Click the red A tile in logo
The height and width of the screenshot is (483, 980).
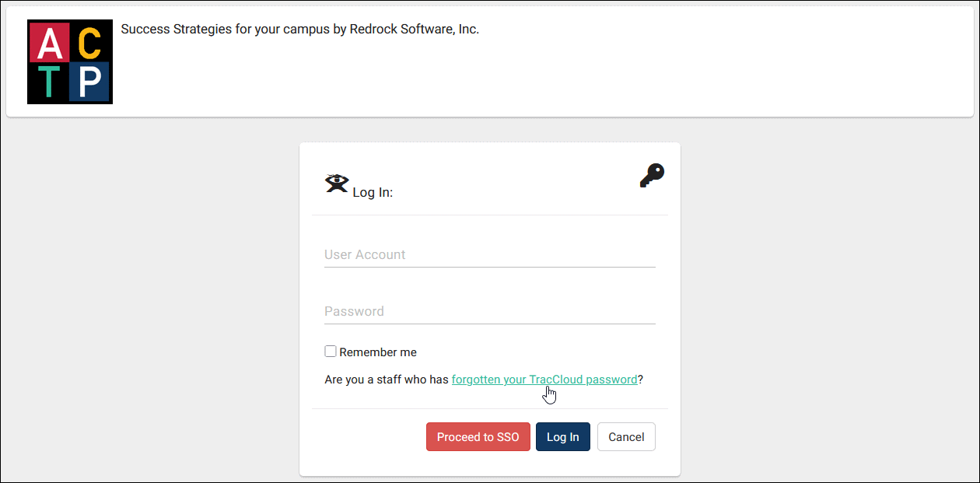point(49,44)
